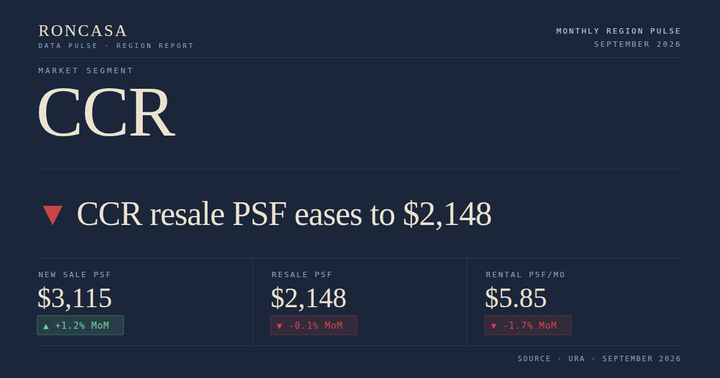
Task: Click the large CCR segment title
Action: click(106, 112)
